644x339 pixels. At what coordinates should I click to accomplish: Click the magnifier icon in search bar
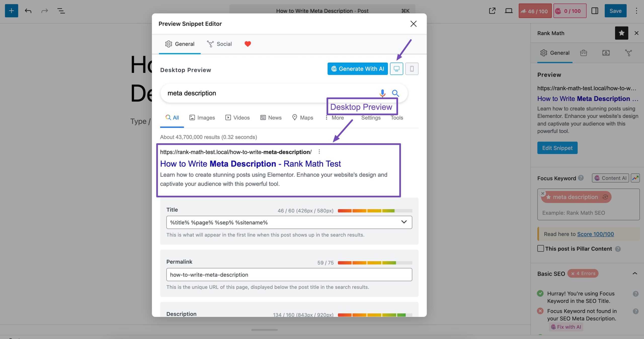[395, 93]
